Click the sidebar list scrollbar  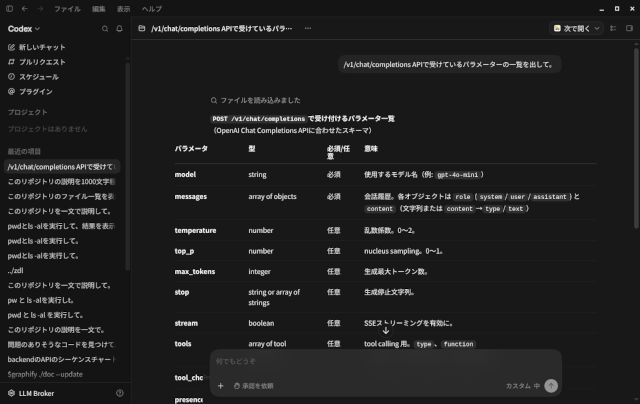tap(128, 166)
